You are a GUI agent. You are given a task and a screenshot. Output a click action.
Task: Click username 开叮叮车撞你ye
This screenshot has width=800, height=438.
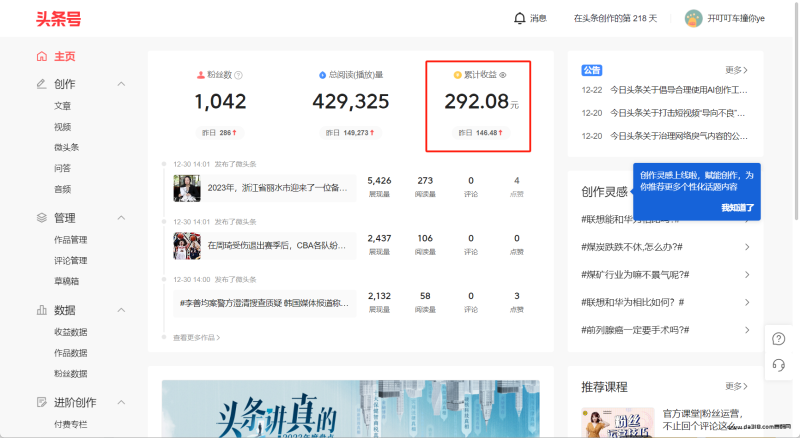[x=736, y=18]
